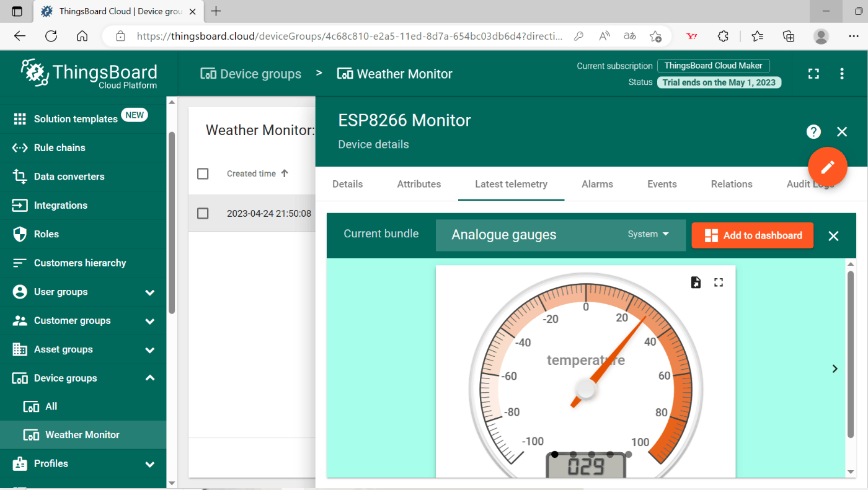Expand the Profiles chevron

(x=150, y=464)
